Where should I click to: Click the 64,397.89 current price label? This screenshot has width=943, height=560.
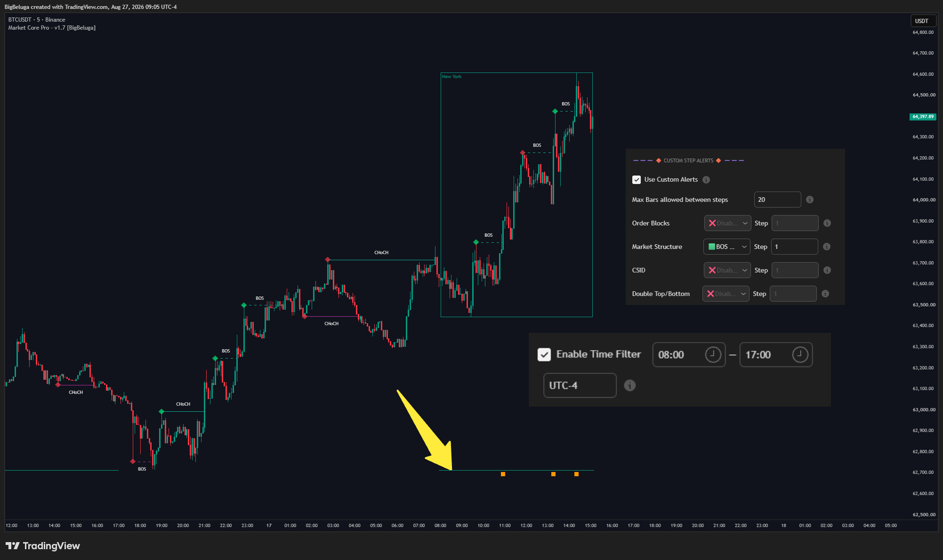click(923, 117)
